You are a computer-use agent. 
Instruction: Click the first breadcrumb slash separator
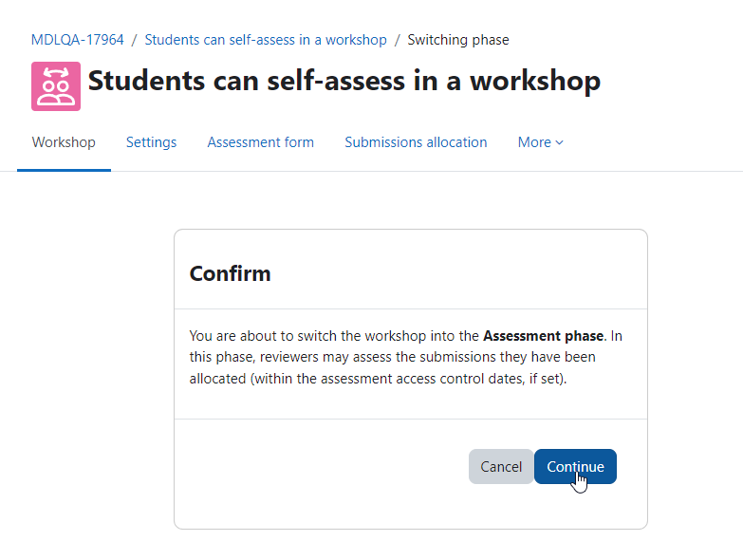coord(134,40)
